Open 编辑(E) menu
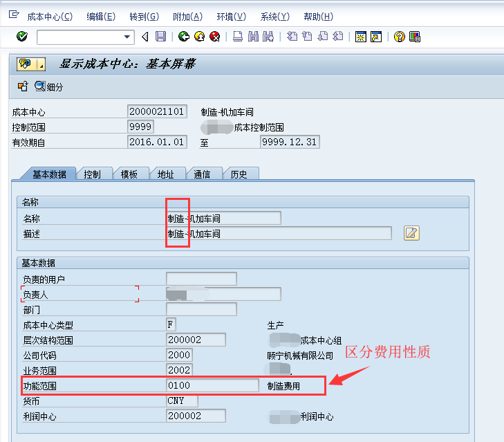 [x=101, y=17]
